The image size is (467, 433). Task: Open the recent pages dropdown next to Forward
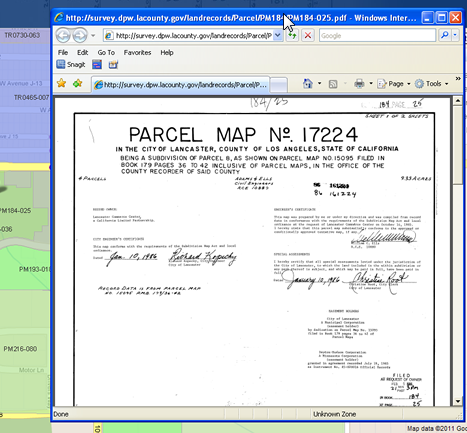click(93, 36)
